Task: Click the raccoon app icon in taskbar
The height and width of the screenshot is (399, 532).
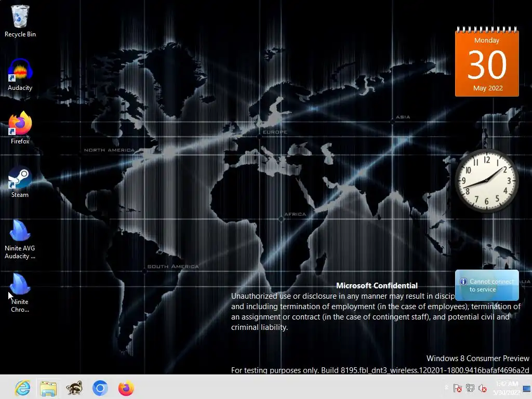Action: (x=74, y=388)
